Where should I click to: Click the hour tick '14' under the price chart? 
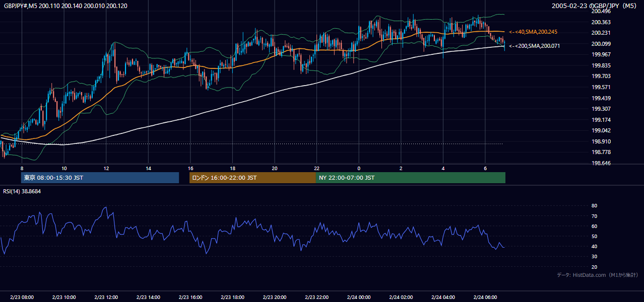click(x=148, y=168)
